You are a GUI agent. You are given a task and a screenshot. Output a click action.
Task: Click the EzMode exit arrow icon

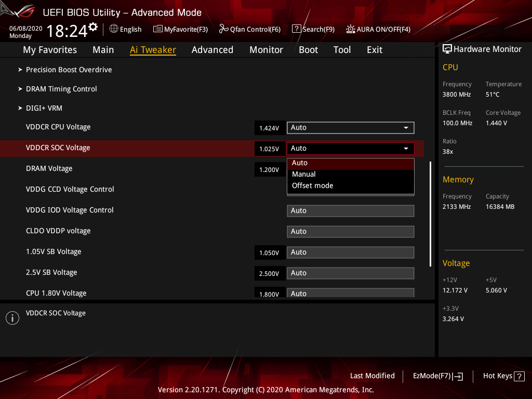(x=458, y=376)
